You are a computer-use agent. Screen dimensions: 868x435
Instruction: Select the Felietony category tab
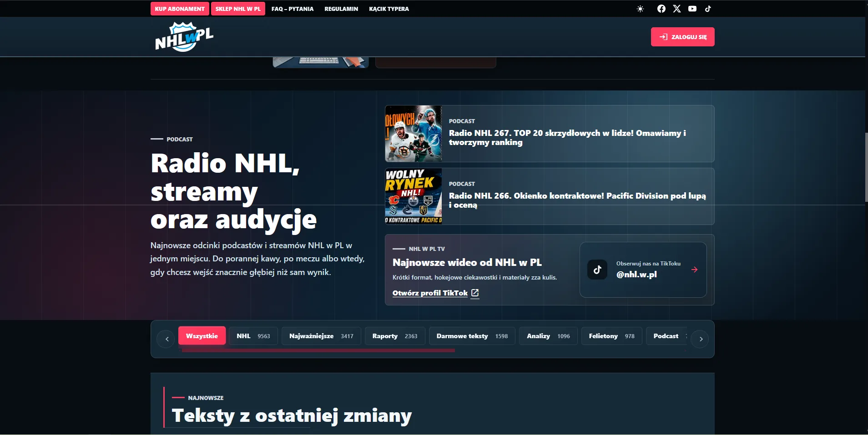[x=612, y=336]
